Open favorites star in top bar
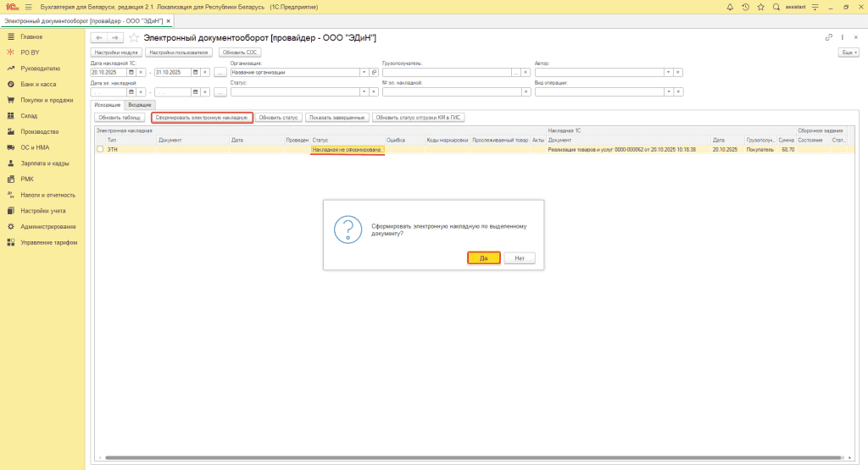868x470 pixels. (760, 7)
